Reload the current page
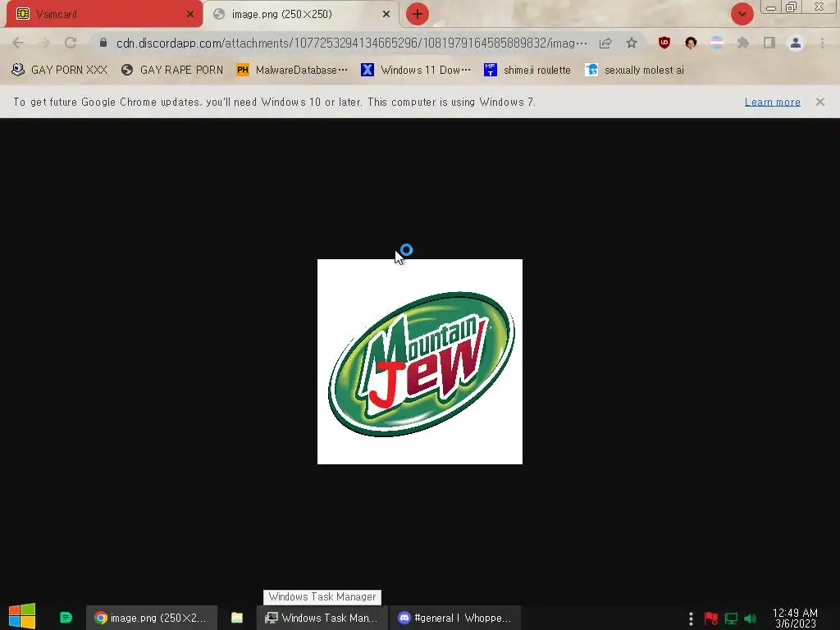840x630 pixels. (71, 43)
